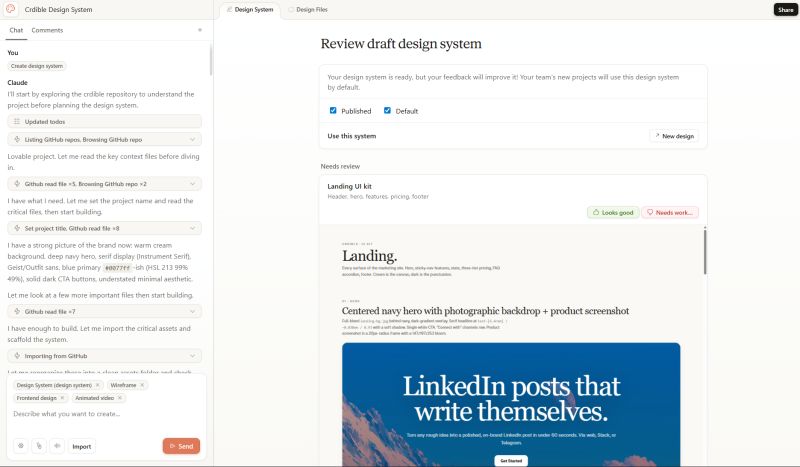Click the #0077ff color code text
This screenshot has height=467, width=800.
coord(117,267)
